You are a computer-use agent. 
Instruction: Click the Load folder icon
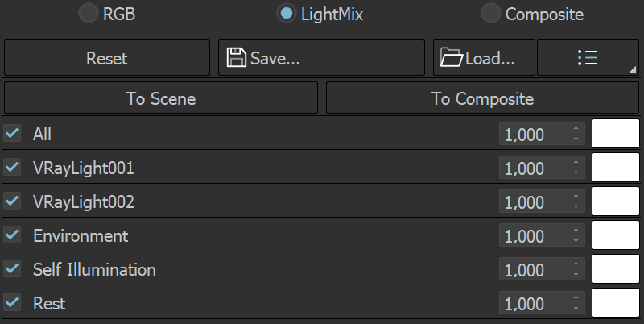pyautogui.click(x=452, y=58)
